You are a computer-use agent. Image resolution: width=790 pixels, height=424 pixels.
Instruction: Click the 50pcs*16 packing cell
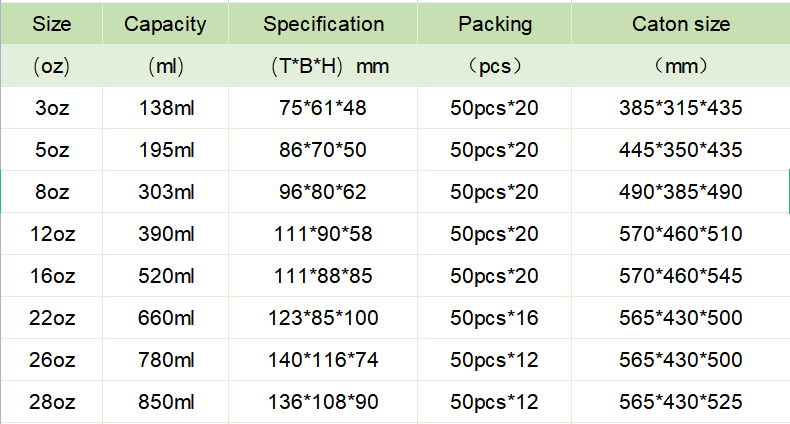click(x=494, y=318)
